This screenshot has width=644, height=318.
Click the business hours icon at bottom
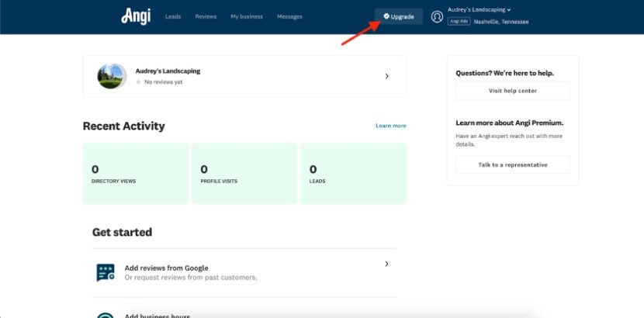106,315
